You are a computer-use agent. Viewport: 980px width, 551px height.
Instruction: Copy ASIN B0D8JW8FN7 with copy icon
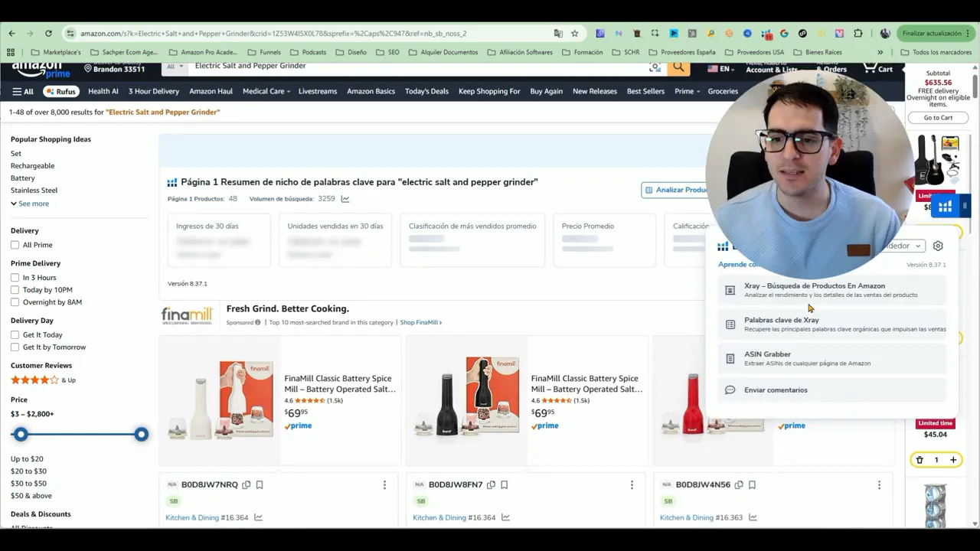pyautogui.click(x=491, y=484)
